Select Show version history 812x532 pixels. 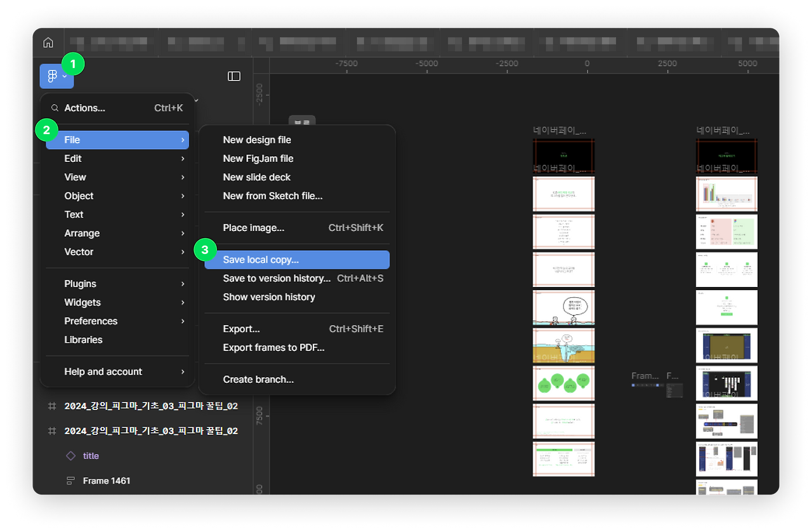(297, 297)
